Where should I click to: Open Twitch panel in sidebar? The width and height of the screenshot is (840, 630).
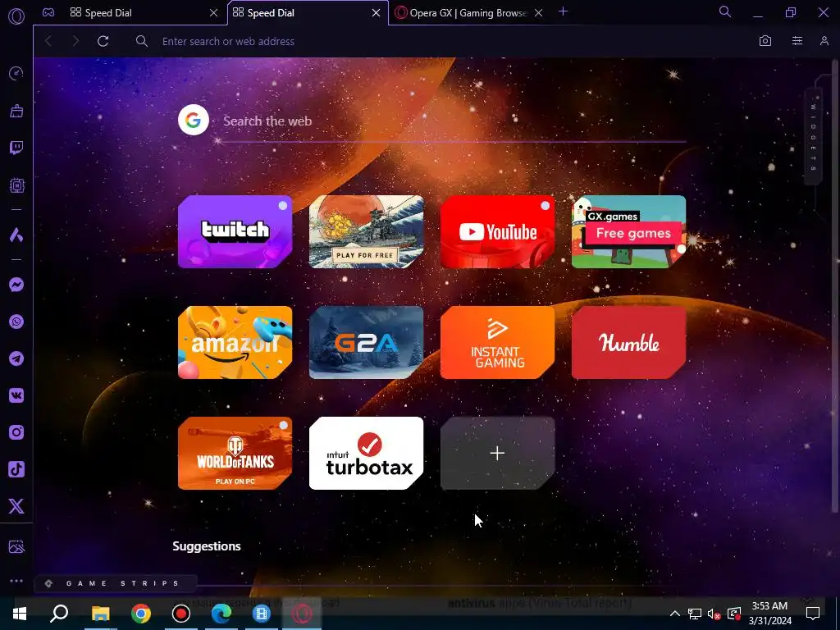click(x=16, y=148)
